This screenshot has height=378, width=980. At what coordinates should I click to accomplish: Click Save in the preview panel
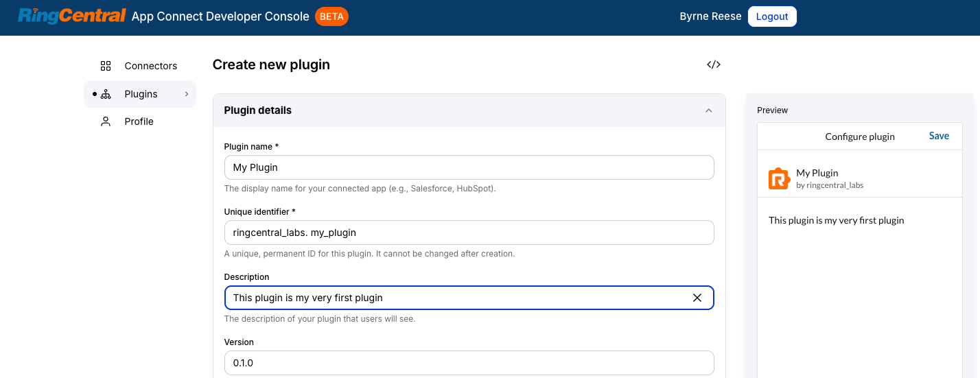pyautogui.click(x=939, y=136)
